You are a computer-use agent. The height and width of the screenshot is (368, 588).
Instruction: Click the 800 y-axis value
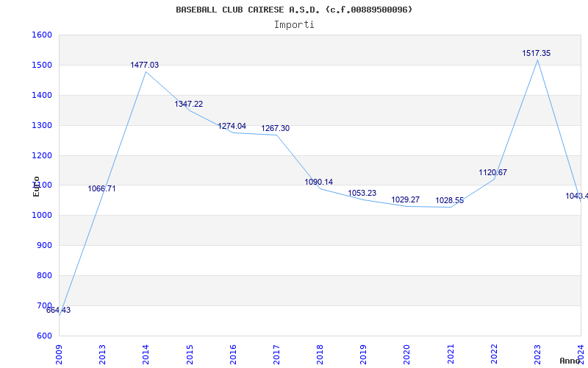44,275
